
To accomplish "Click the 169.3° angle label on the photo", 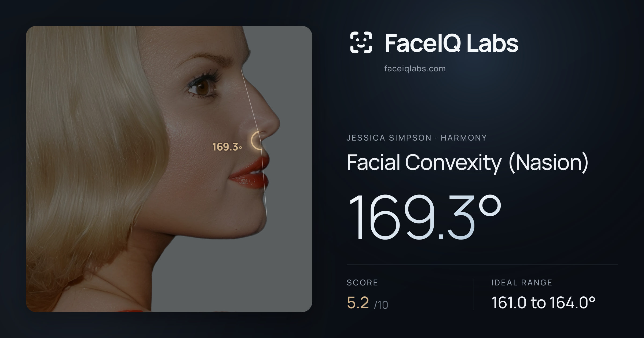I will click(227, 147).
